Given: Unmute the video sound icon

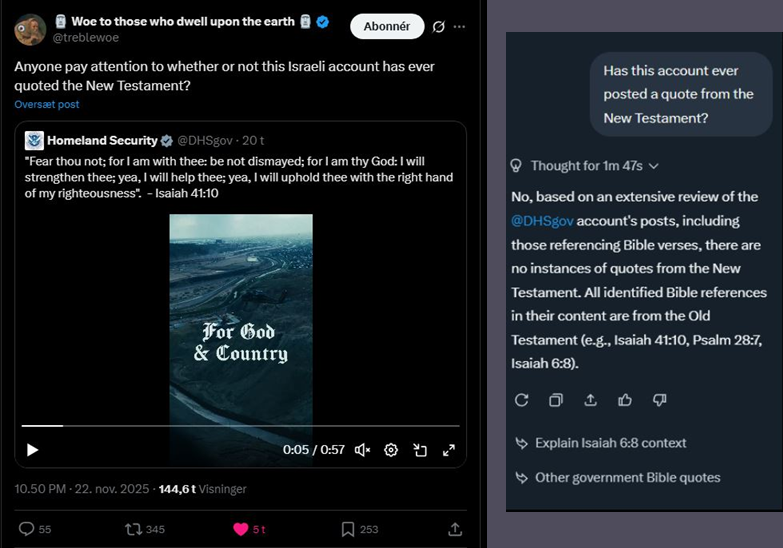Looking at the screenshot, I should 363,450.
